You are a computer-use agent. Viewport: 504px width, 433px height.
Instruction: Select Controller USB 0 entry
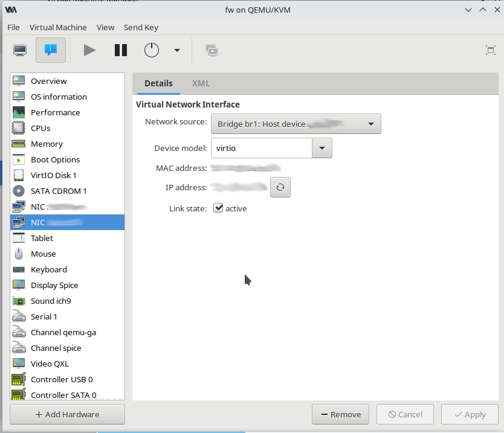tap(68, 379)
